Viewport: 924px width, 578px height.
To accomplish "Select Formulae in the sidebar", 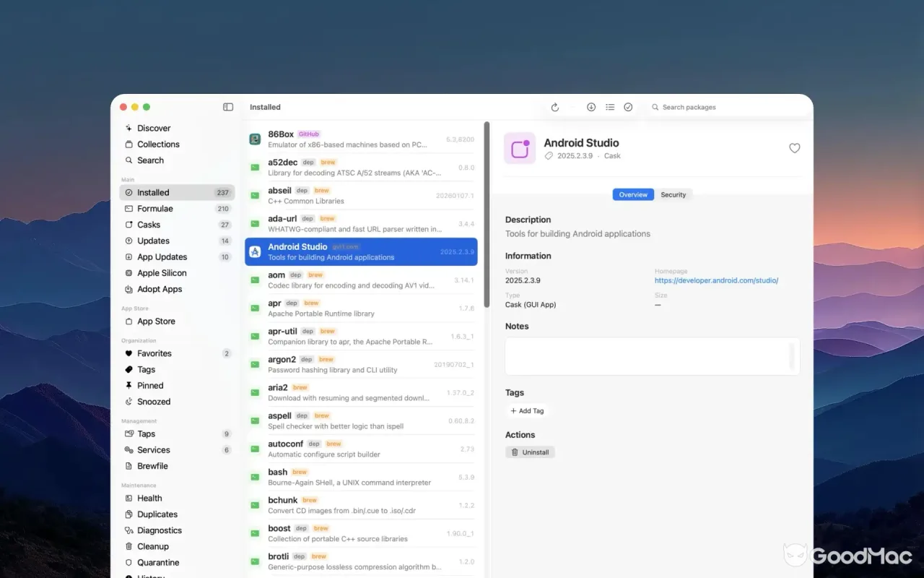I will click(x=177, y=209).
